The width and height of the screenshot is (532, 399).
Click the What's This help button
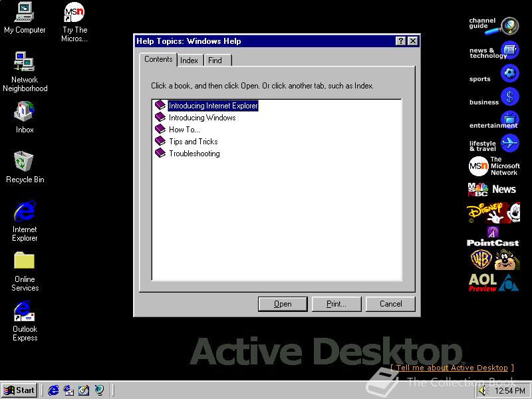(401, 41)
